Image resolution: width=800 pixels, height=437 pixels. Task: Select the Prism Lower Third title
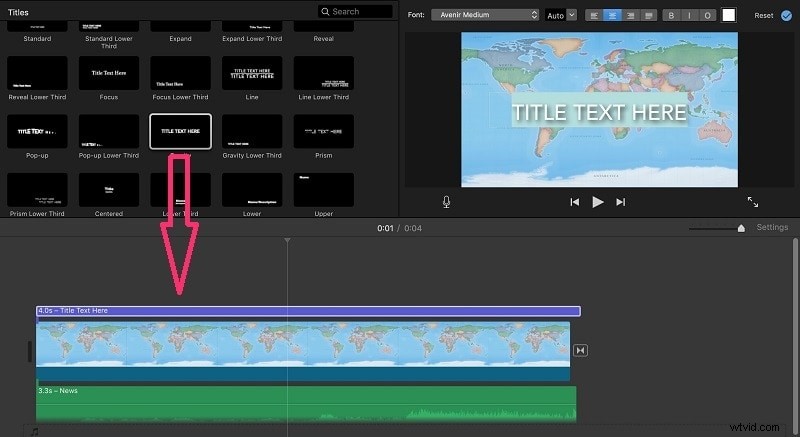click(37, 190)
